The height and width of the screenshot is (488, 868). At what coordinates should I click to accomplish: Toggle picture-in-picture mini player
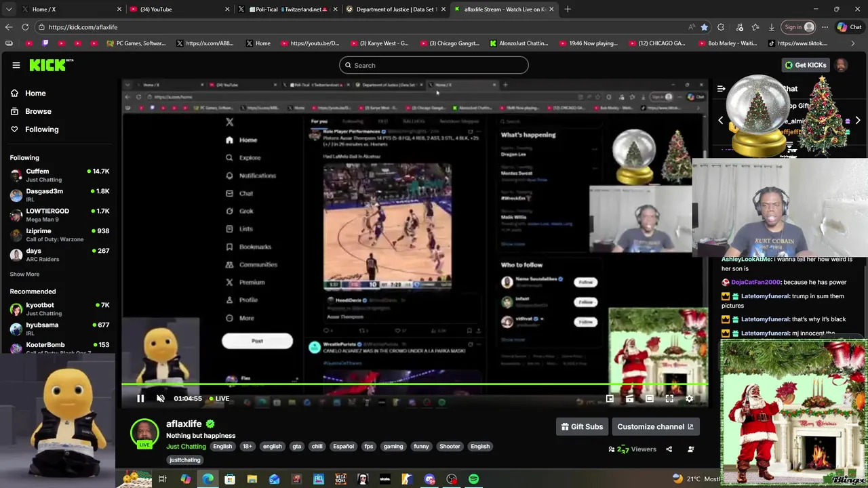point(610,399)
